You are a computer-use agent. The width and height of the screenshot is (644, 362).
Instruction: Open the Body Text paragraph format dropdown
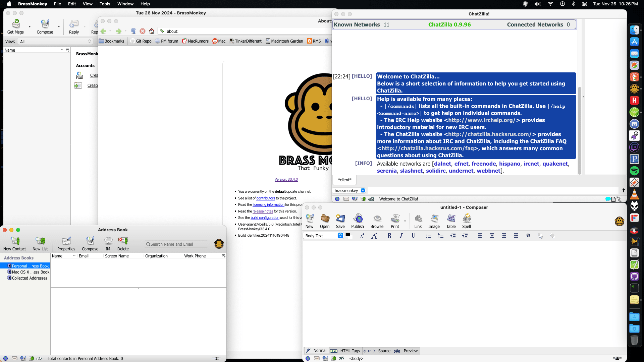tap(323, 236)
